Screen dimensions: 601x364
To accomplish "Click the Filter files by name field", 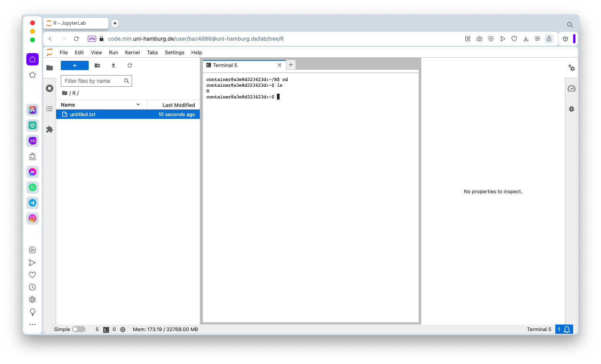I will click(93, 81).
